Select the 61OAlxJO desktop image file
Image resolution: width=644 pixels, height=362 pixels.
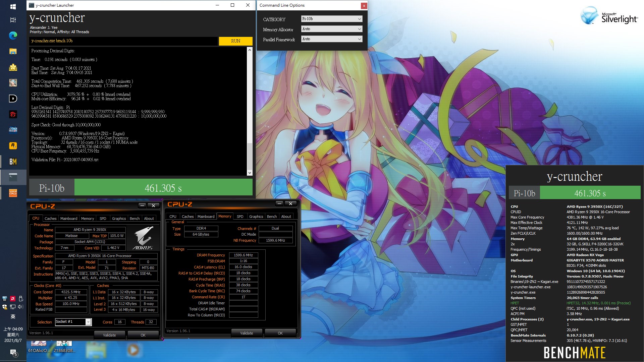point(39,347)
